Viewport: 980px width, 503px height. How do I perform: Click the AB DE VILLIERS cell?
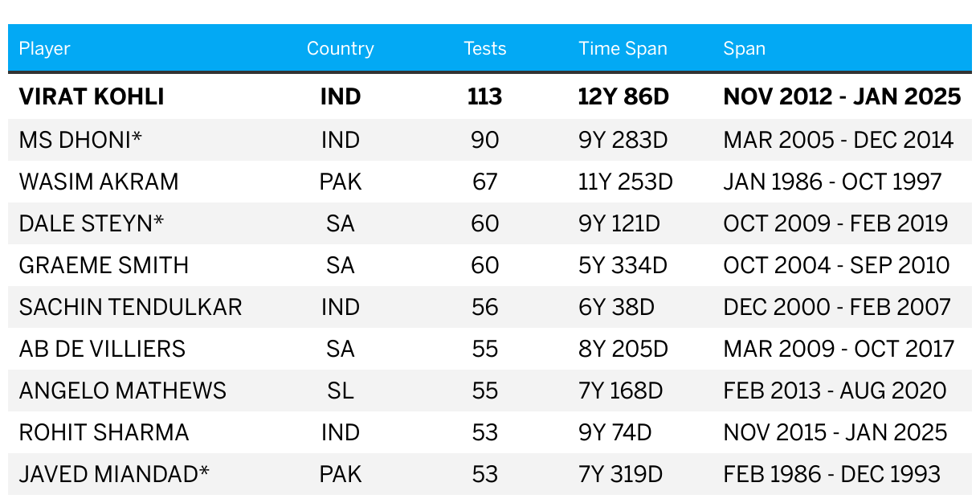tap(102, 349)
